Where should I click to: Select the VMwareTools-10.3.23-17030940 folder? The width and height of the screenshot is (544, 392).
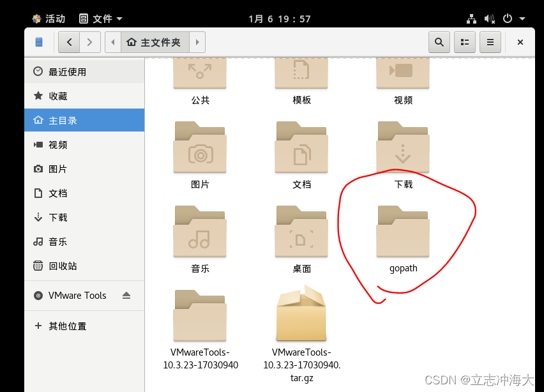pyautogui.click(x=200, y=315)
